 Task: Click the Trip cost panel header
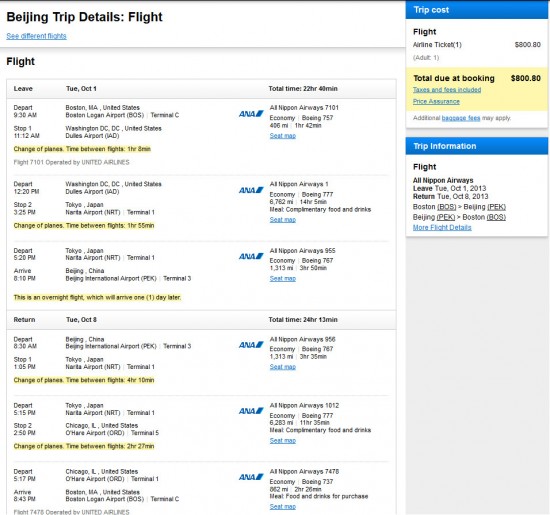click(x=477, y=10)
